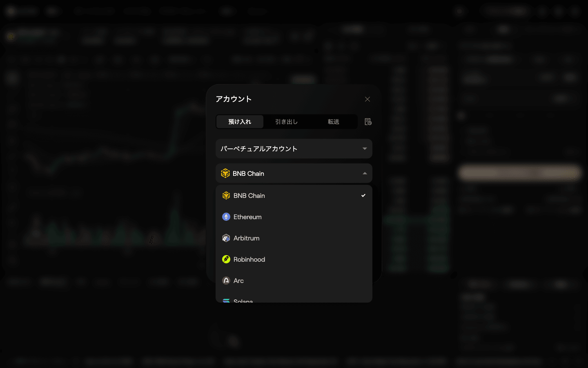This screenshot has height=368, width=588.
Task: Click the Ethereum diamond logo icon
Action: click(x=226, y=217)
